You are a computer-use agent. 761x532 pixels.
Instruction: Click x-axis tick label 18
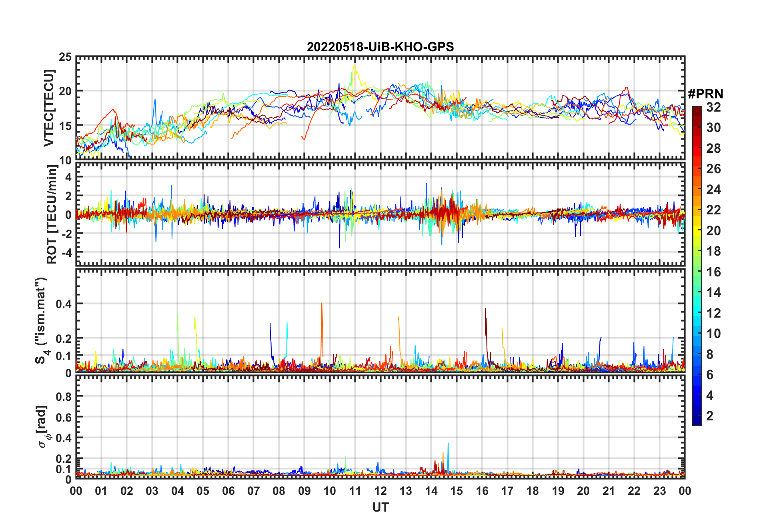(x=533, y=491)
